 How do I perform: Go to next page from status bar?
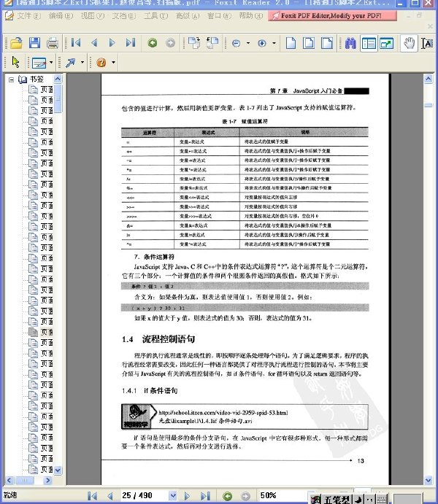187,496
